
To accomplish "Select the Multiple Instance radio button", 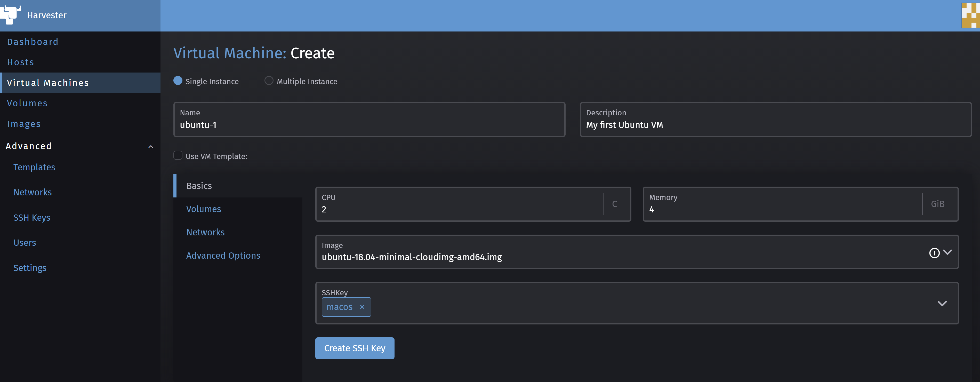I will tap(269, 81).
